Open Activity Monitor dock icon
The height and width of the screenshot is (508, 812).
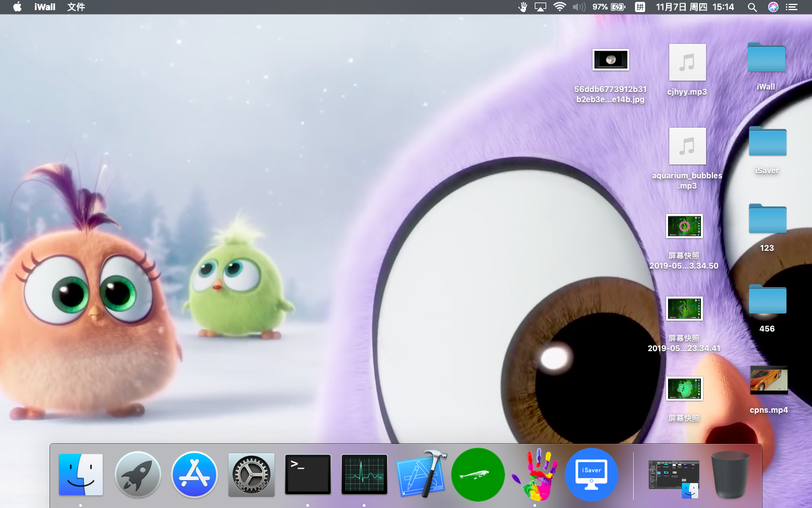pos(364,474)
